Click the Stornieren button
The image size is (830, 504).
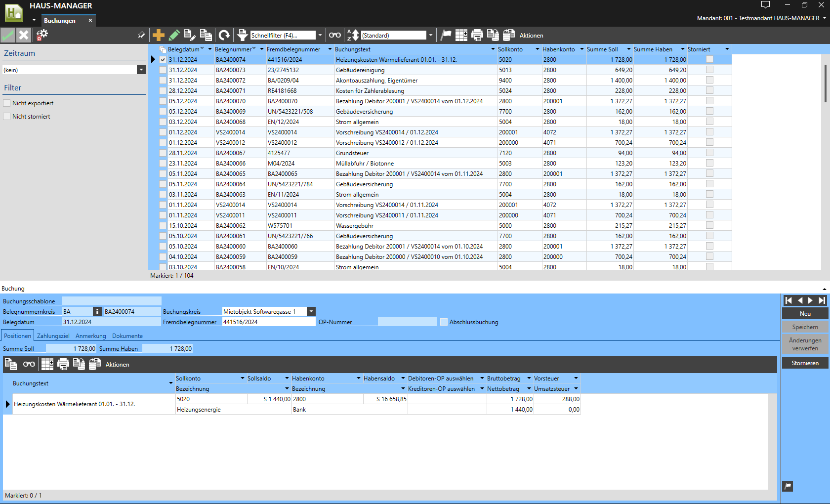point(805,363)
